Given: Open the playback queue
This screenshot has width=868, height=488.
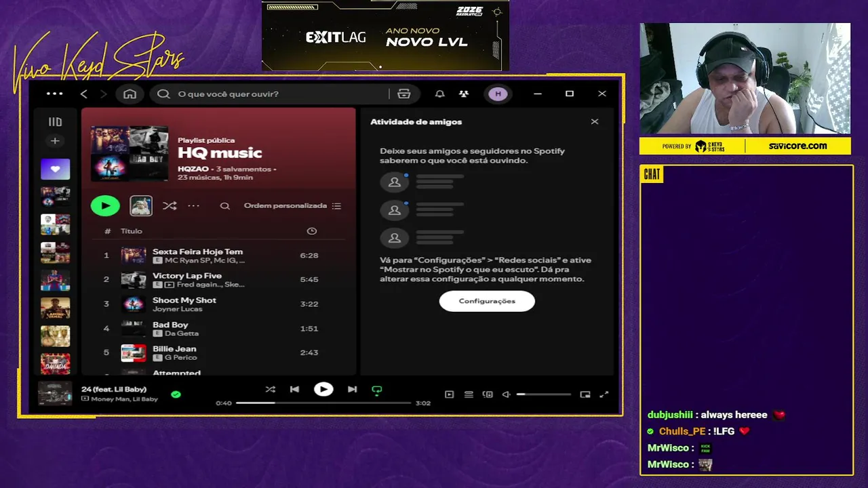Looking at the screenshot, I should click(x=469, y=394).
